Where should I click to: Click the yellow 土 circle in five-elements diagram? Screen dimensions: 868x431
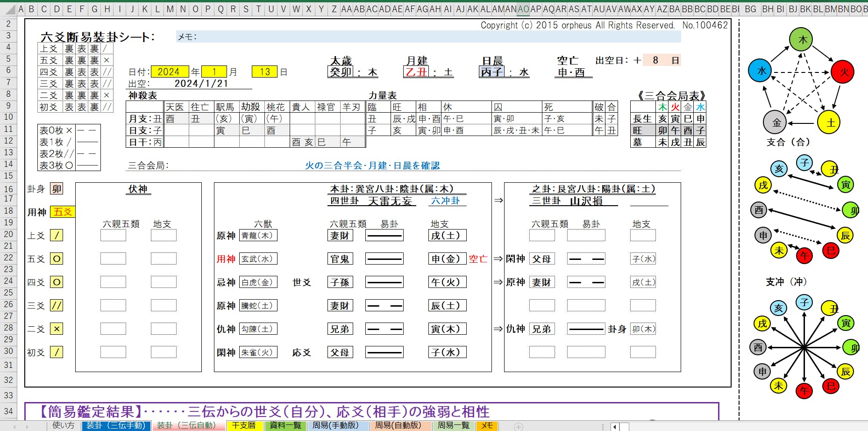[829, 122]
